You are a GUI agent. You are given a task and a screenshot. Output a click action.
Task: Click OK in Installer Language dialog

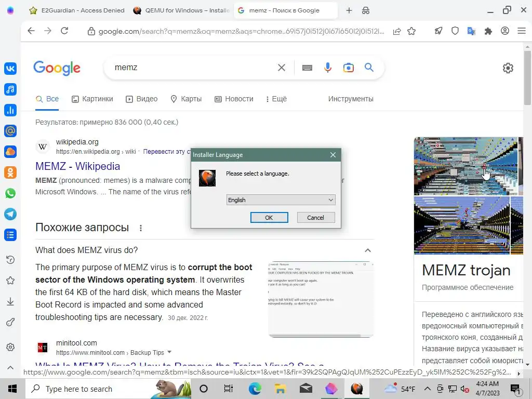pos(269,218)
